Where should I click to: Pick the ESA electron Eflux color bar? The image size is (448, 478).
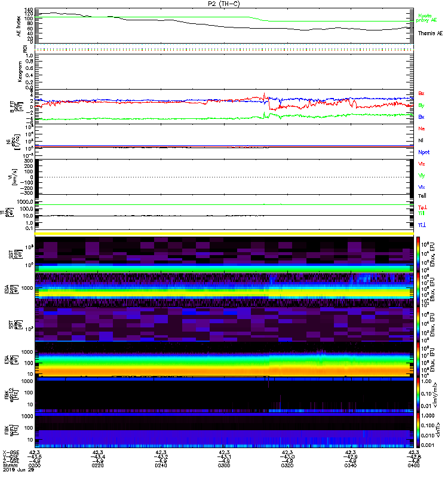(x=418, y=360)
